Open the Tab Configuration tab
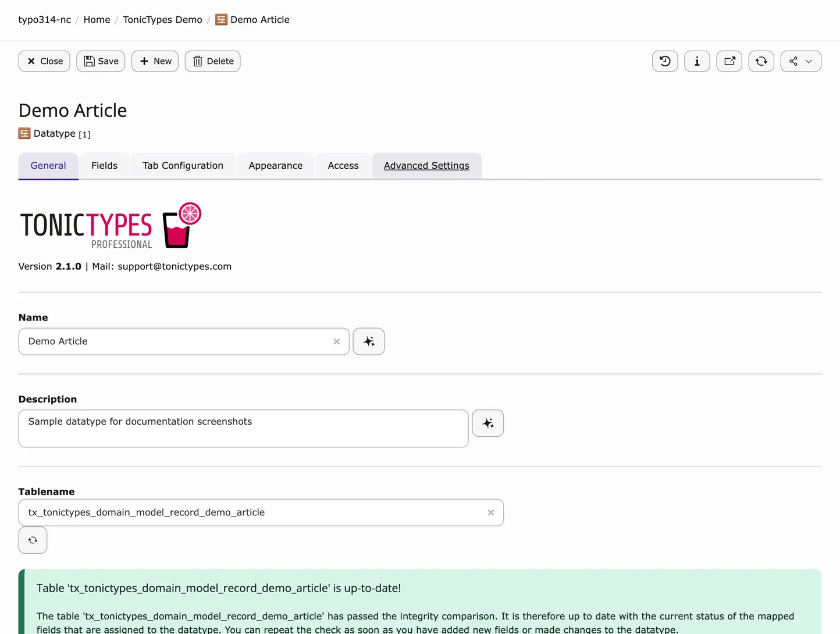Viewport: 840px width, 634px height. pos(183,166)
